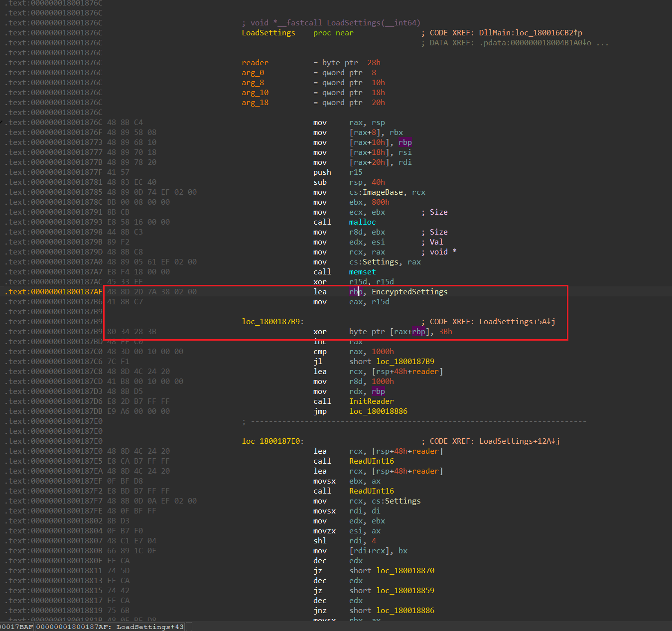Click the 3Bh XOR key operand

[x=445, y=332]
